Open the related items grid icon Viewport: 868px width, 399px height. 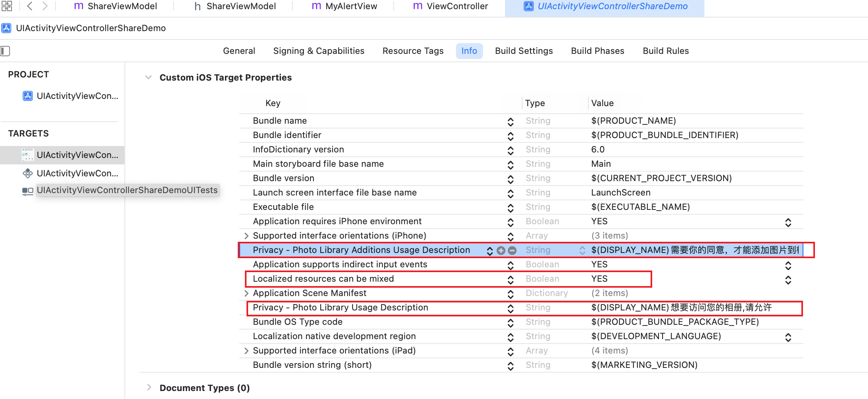(x=7, y=6)
